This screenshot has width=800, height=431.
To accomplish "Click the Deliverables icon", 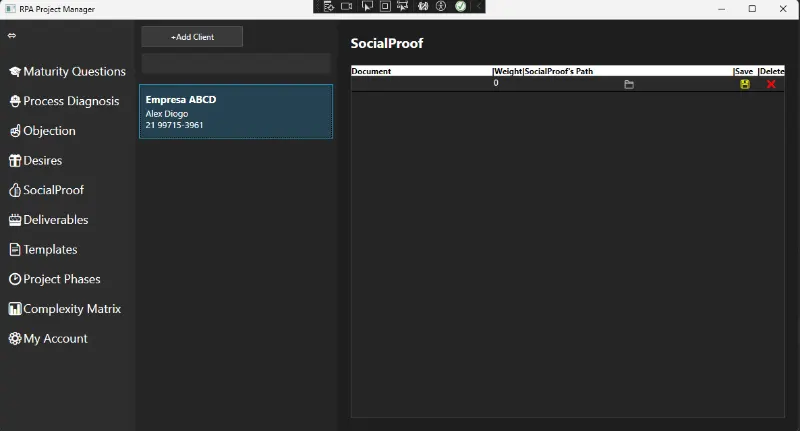I will [15, 220].
